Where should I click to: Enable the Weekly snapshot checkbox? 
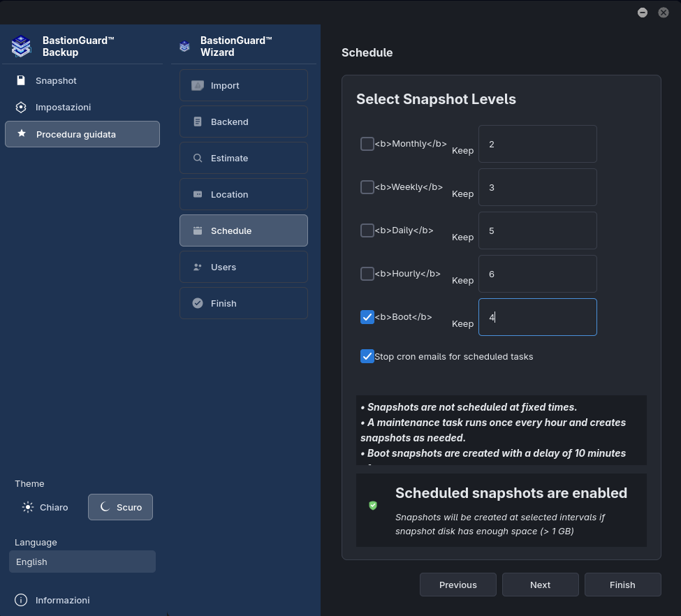click(367, 187)
